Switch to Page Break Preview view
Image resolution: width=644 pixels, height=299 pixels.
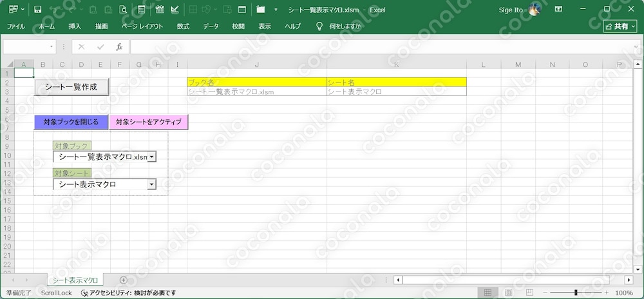coord(529,293)
